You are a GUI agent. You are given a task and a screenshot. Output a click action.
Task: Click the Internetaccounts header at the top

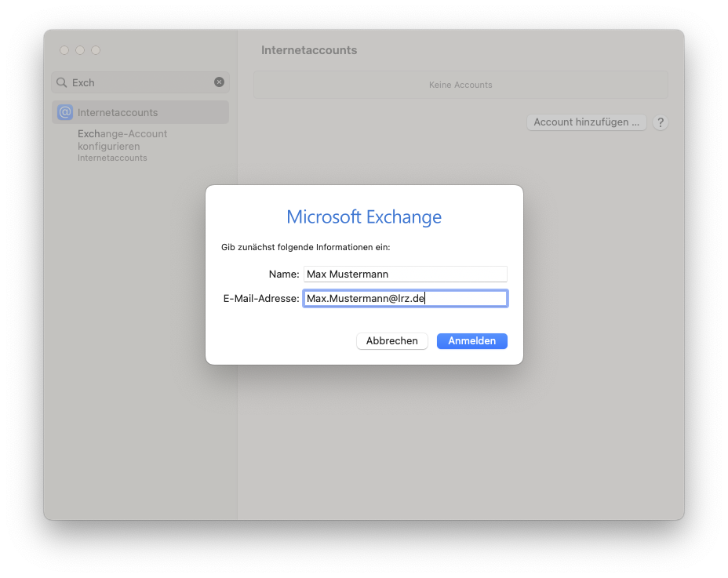309,49
